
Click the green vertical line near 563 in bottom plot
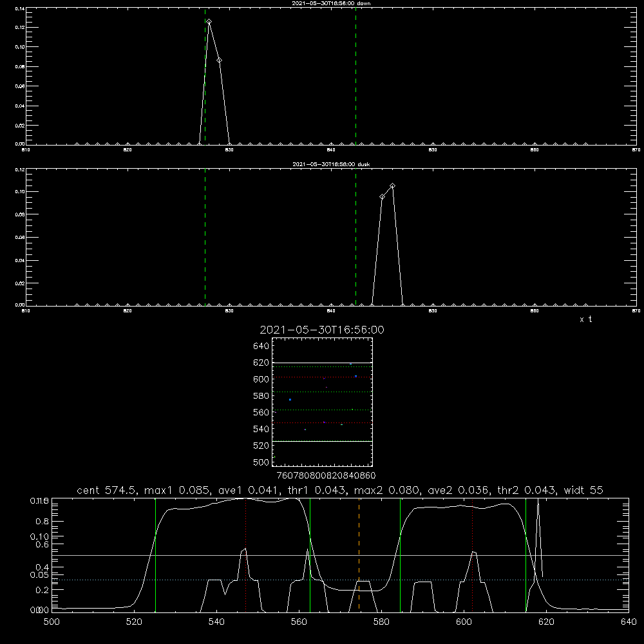click(x=310, y=554)
